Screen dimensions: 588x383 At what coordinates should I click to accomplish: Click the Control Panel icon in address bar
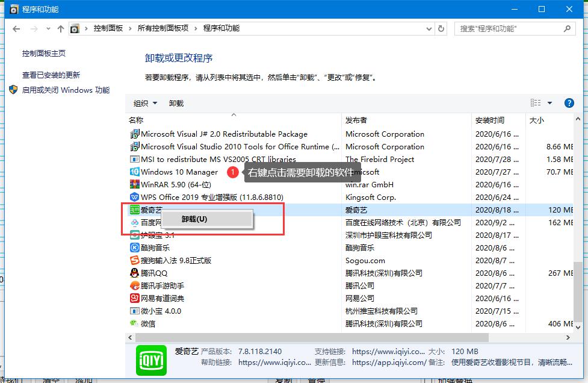click(x=75, y=28)
